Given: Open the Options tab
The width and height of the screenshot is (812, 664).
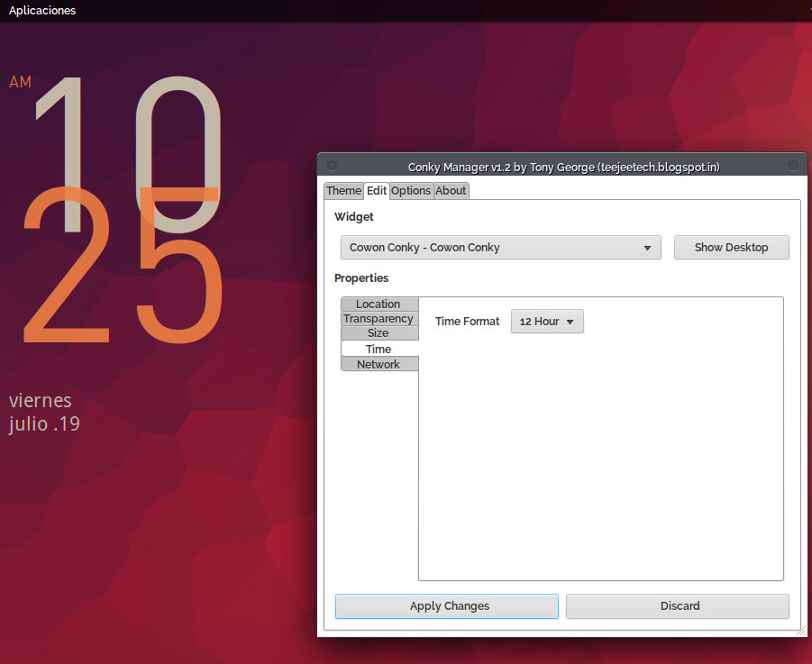Looking at the screenshot, I should [x=411, y=191].
